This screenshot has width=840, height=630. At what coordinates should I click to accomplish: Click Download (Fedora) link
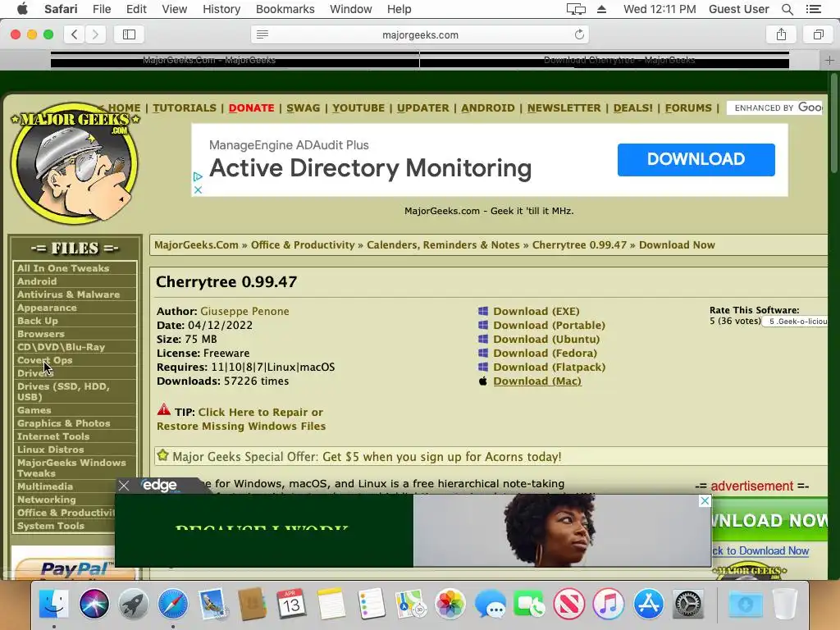[x=545, y=353]
